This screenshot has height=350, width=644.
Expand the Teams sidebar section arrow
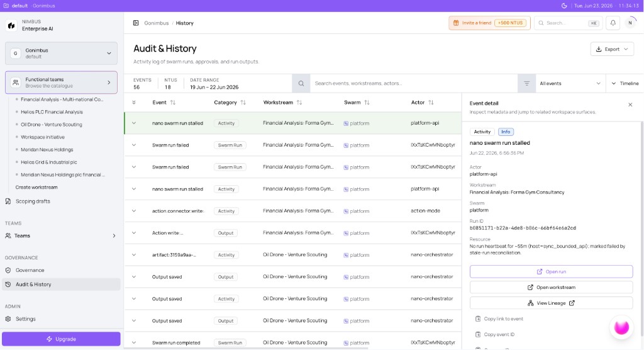click(114, 235)
